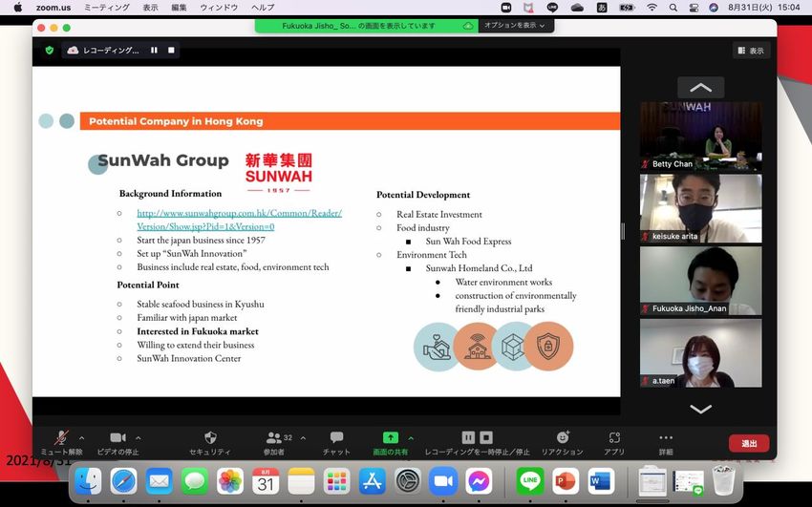The width and height of the screenshot is (812, 507).
Task: Select Fukuoka Jisho_Anan video thumbnail
Action: (x=700, y=281)
